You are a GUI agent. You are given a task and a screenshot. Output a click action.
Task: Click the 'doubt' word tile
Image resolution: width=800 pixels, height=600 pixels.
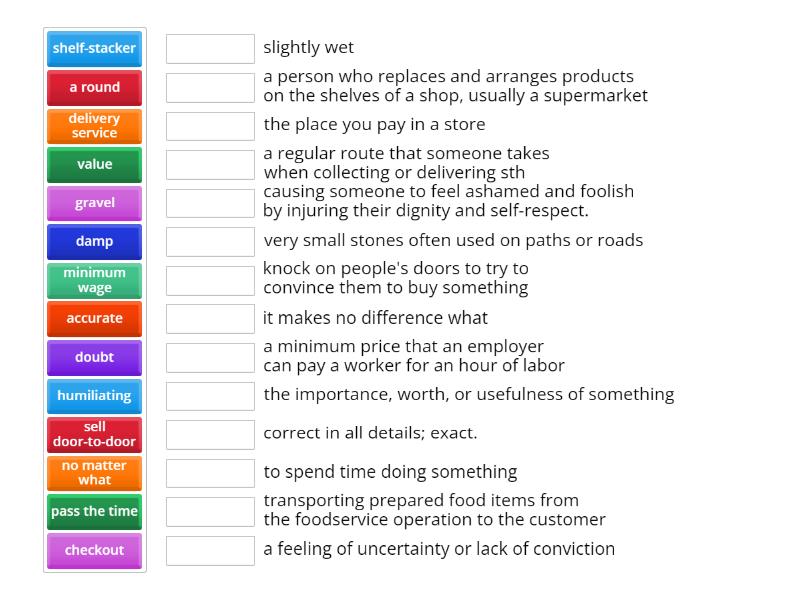tap(94, 357)
